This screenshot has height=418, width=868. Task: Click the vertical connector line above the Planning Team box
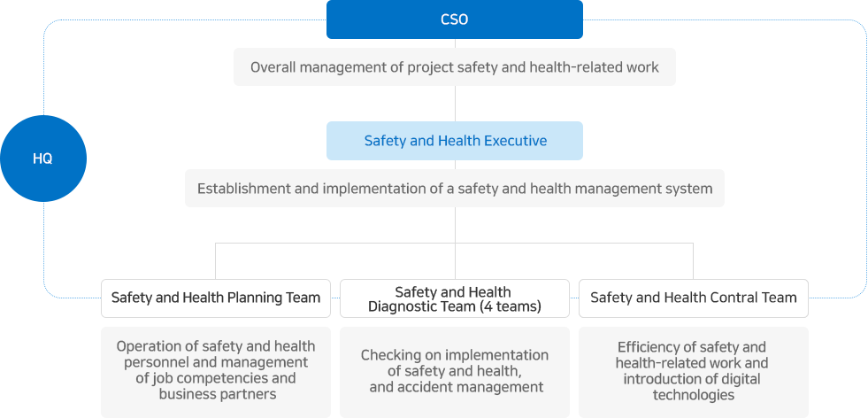coord(216,261)
